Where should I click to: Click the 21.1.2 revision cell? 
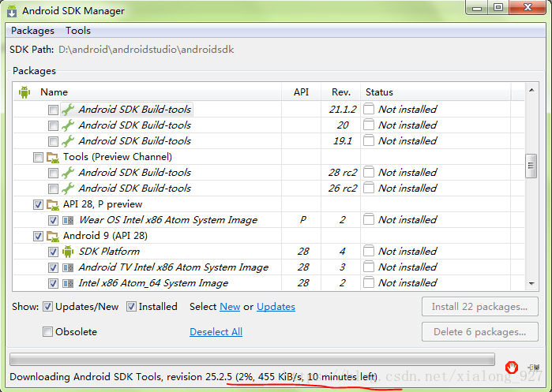click(343, 110)
